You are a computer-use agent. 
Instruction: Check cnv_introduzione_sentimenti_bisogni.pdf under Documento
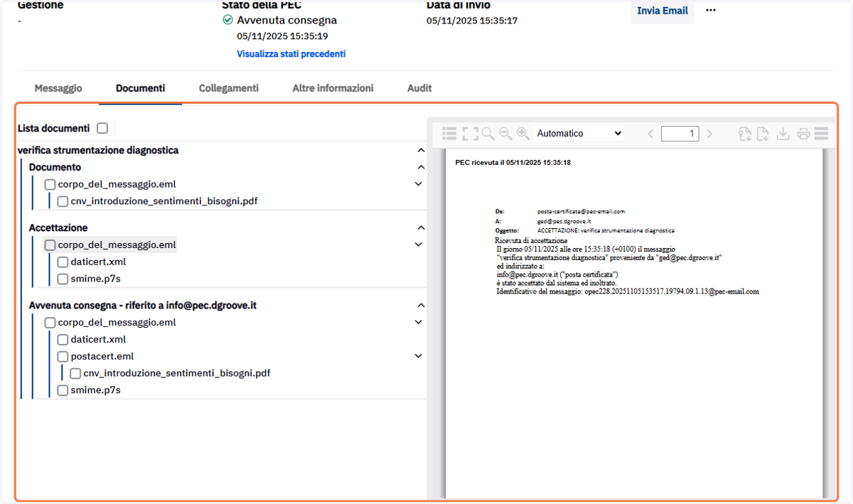tap(63, 202)
